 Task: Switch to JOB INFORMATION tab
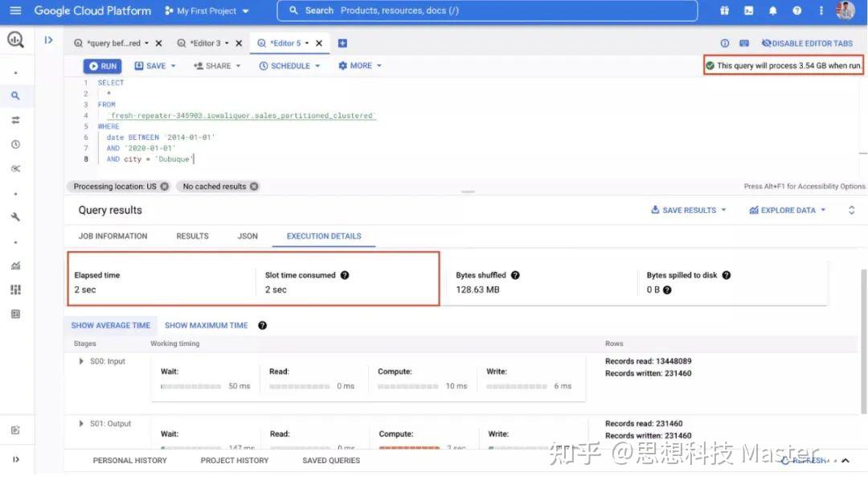113,236
